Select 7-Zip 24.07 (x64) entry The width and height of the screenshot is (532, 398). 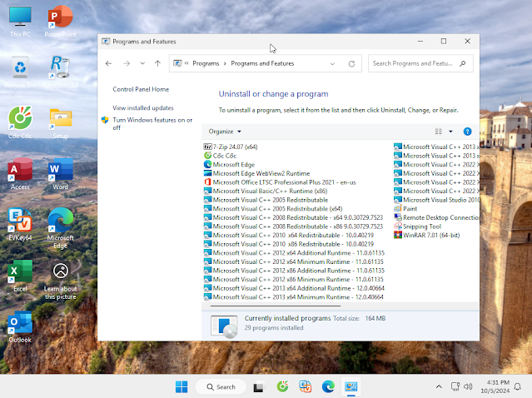231,147
